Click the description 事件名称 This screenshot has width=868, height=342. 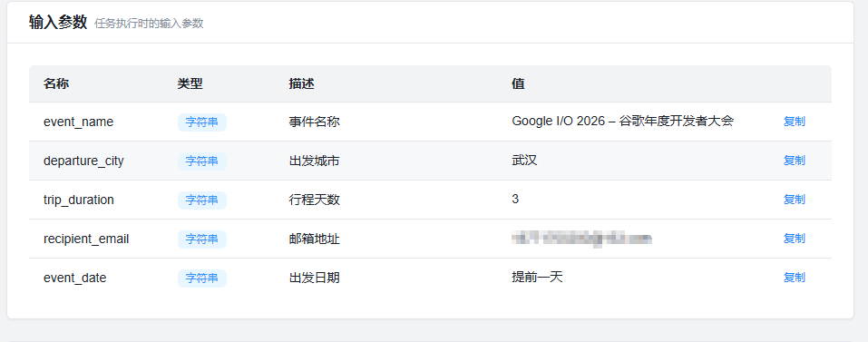tap(314, 122)
